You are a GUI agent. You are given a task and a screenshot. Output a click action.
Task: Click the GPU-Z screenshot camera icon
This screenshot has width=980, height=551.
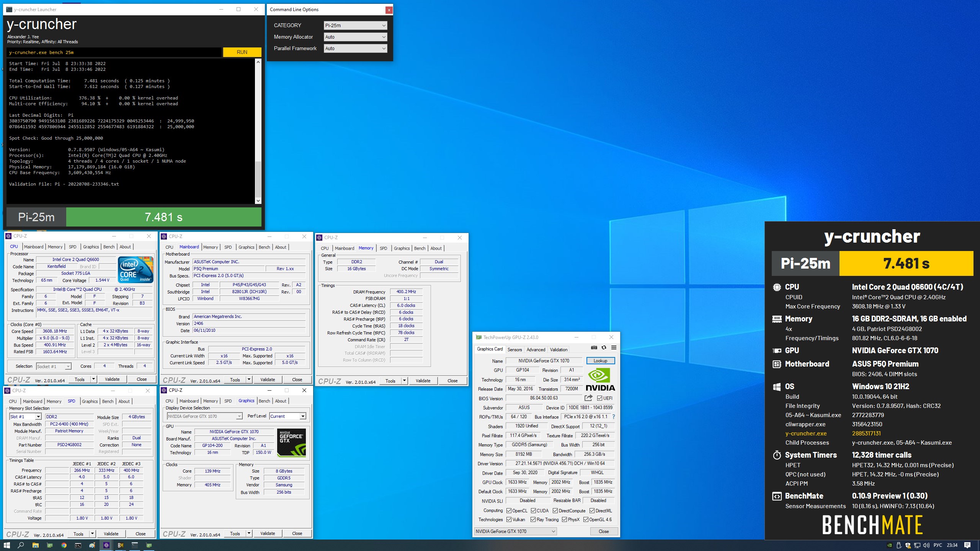point(594,347)
